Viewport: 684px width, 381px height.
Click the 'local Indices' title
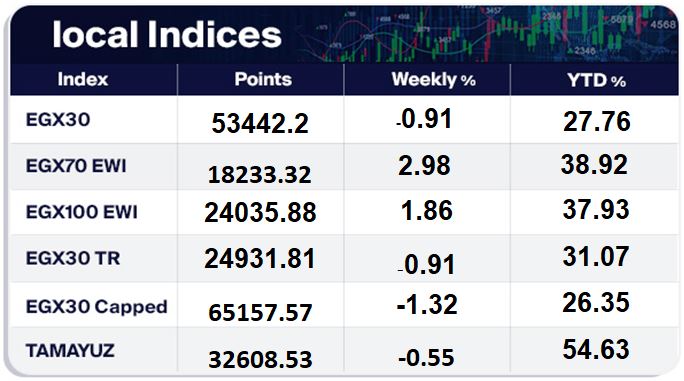167,35
